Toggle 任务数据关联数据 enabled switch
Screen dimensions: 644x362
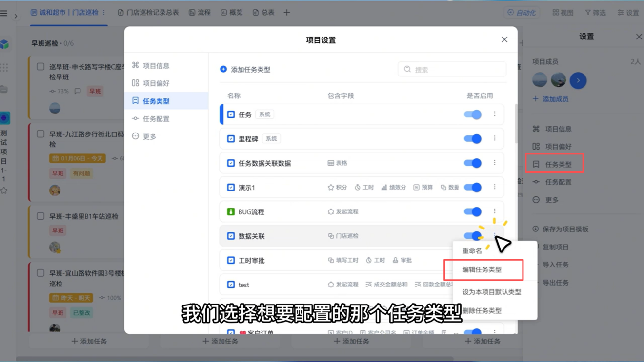472,163
